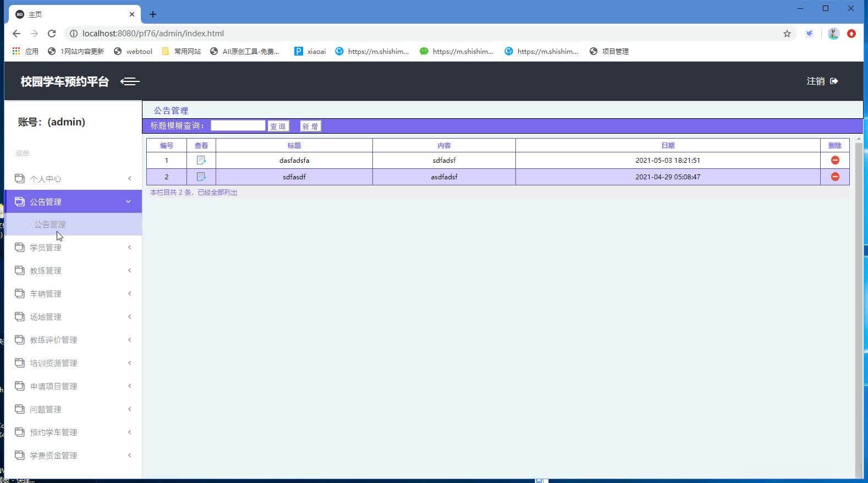Click the 问题管理 folder icon

tap(20, 409)
